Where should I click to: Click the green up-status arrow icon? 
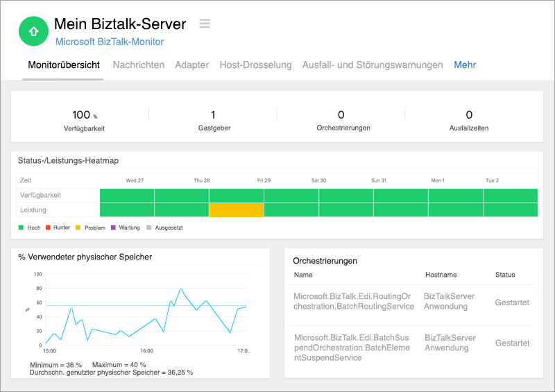[33, 31]
